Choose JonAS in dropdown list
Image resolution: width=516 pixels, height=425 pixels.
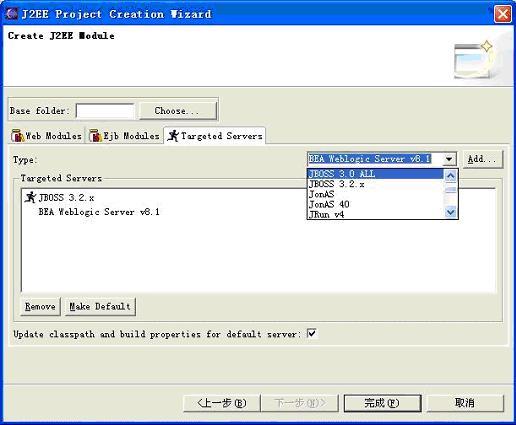coord(375,194)
